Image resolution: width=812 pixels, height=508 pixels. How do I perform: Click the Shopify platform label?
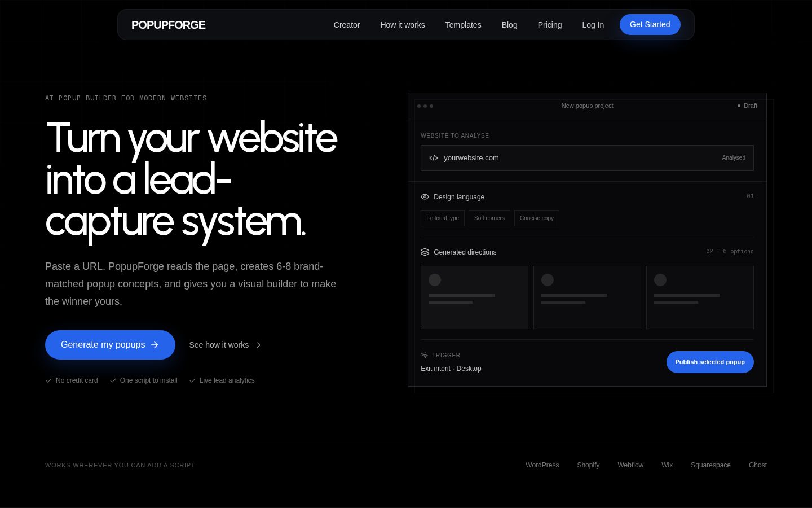[x=588, y=465]
